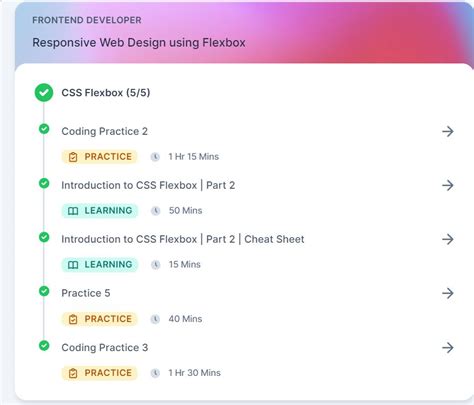This screenshot has height=405, width=474.
Task: Click the arrow icon beside Practice 5
Action: [448, 293]
